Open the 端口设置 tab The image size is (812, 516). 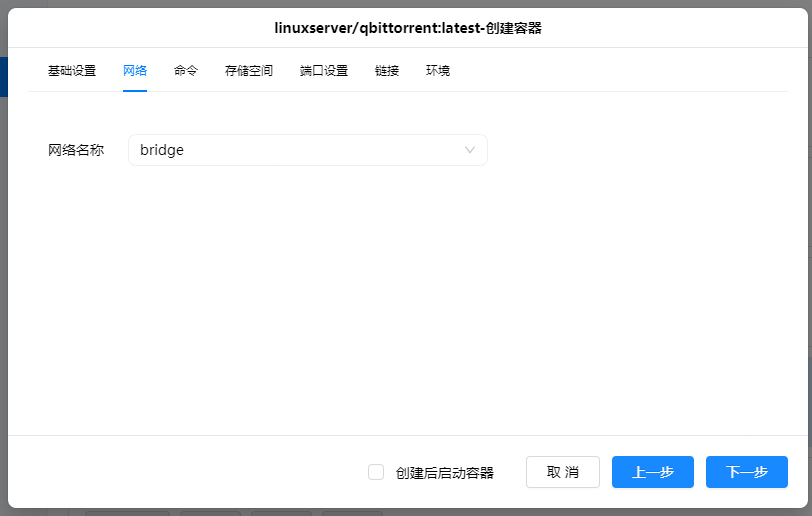[x=324, y=71]
